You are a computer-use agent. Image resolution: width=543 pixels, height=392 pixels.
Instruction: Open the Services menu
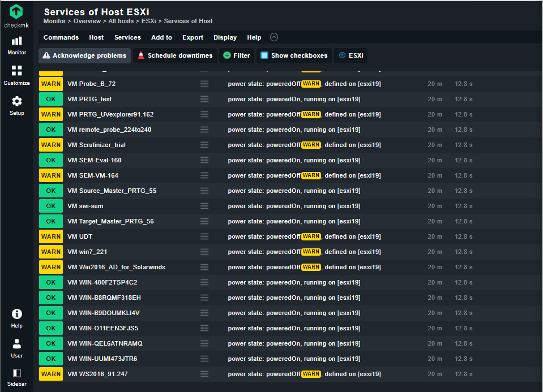pos(127,37)
